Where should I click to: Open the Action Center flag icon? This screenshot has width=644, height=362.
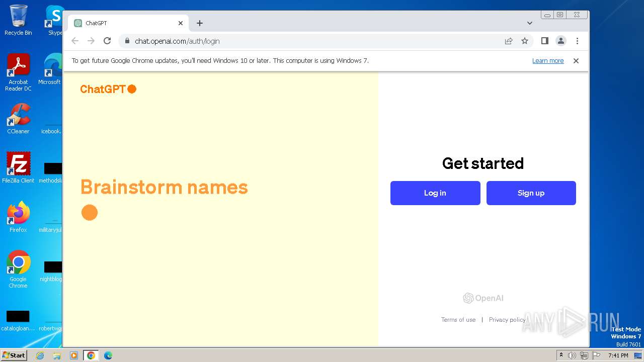click(596, 355)
